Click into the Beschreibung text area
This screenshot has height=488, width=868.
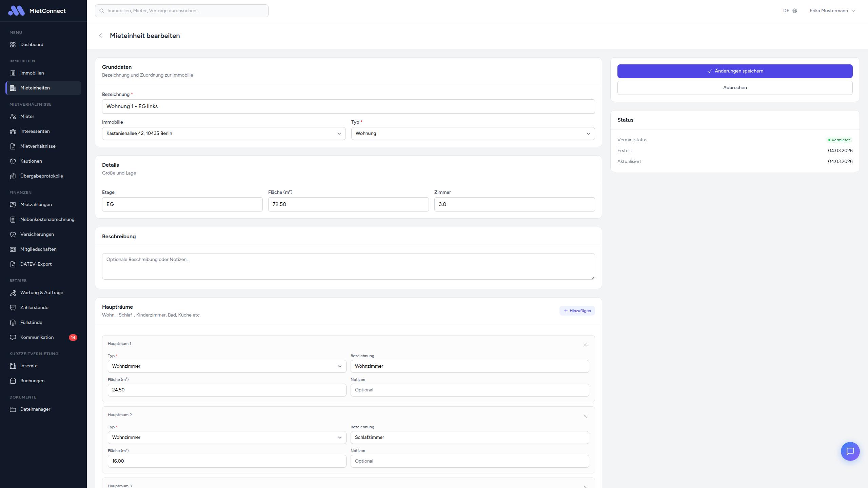[348, 266]
